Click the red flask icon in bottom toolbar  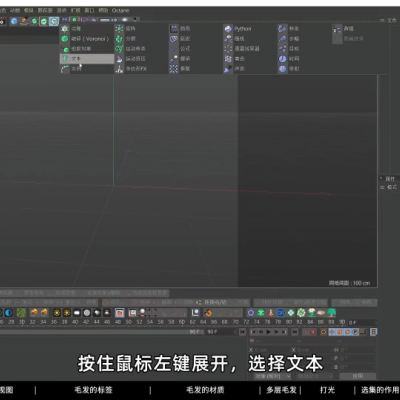click(x=271, y=313)
